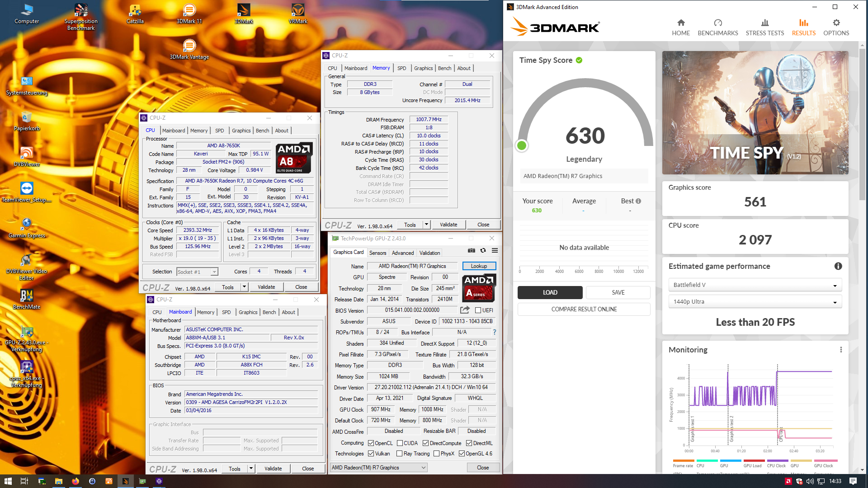This screenshot has height=488, width=868.
Task: Open the AMD Radeon software tray icon
Action: point(788,481)
